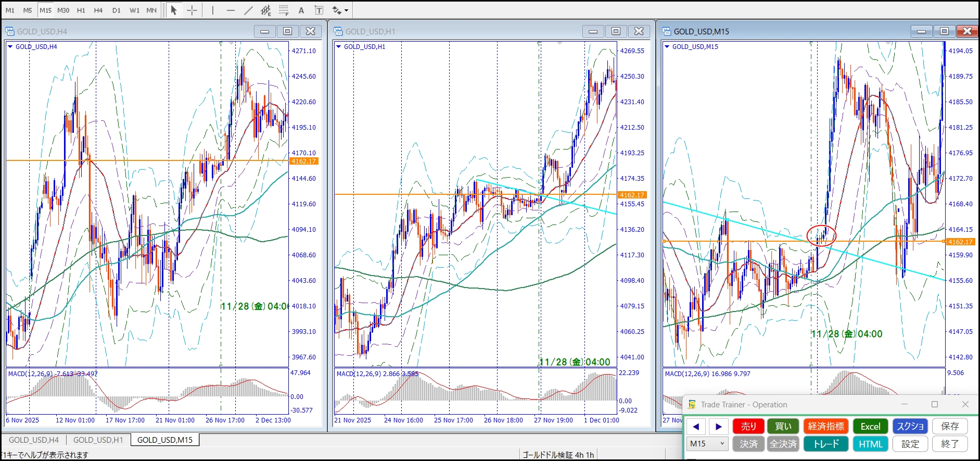Advance one bar with right arrow button
This screenshot has width=980, height=461.
pyautogui.click(x=719, y=426)
